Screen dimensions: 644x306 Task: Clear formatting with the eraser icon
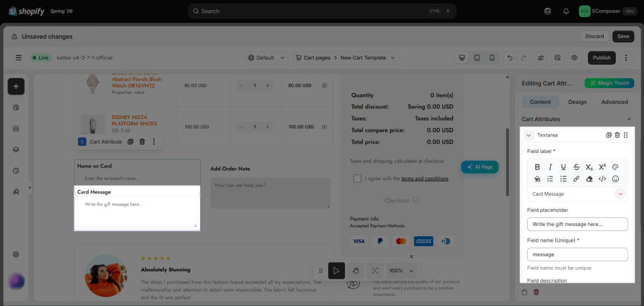coord(589,179)
